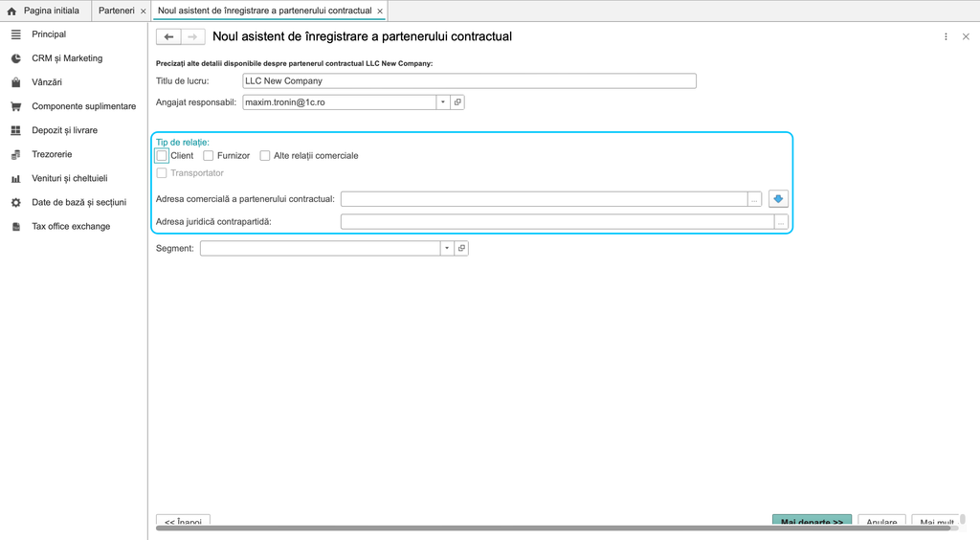Click the Anulare button
This screenshot has width=980, height=540.
pos(881,521)
